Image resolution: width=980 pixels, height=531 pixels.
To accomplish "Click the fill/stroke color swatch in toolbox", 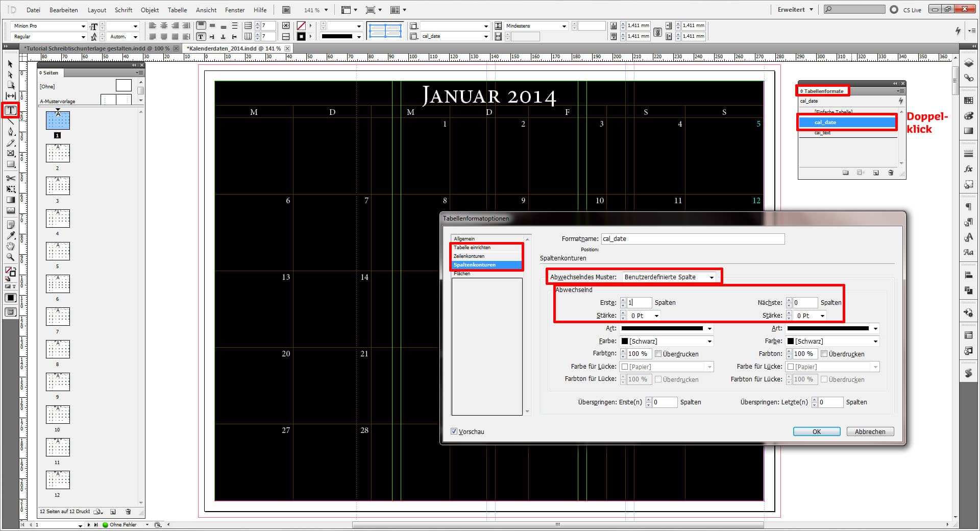I will [10, 271].
